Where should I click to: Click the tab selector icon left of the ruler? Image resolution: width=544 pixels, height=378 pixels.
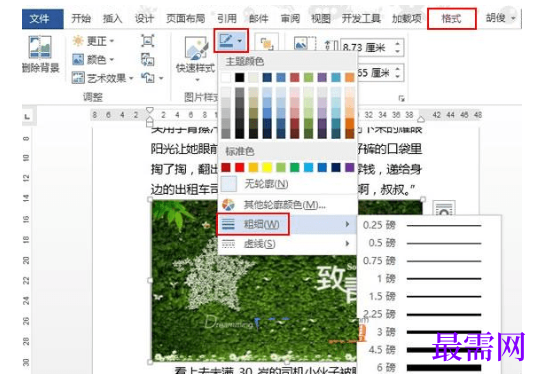[27, 117]
